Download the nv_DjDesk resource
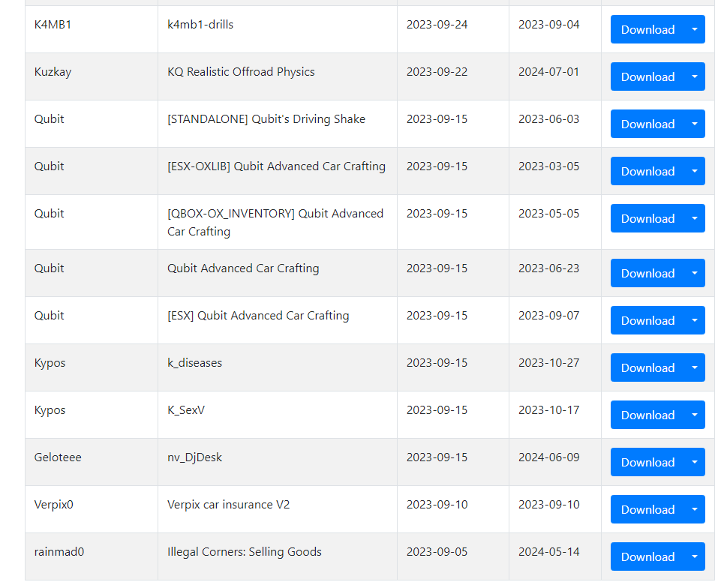Image resolution: width=727 pixels, height=588 pixels. 647,463
